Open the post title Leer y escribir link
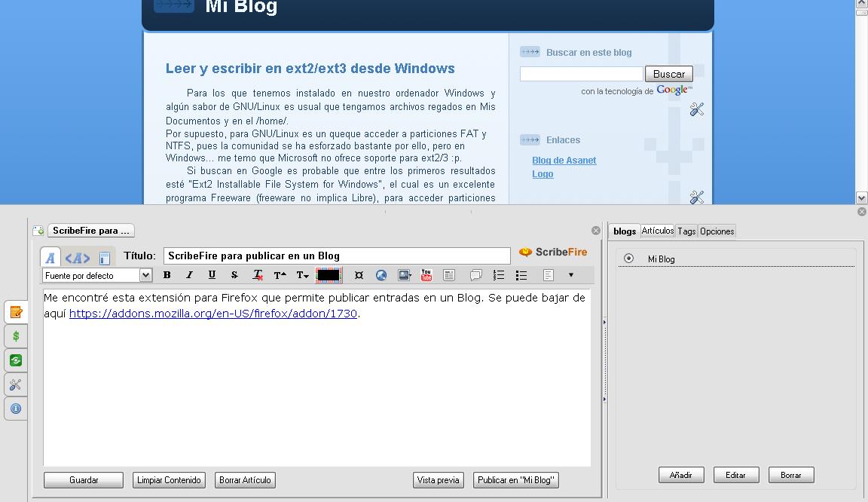This screenshot has height=502, width=868. [310, 68]
